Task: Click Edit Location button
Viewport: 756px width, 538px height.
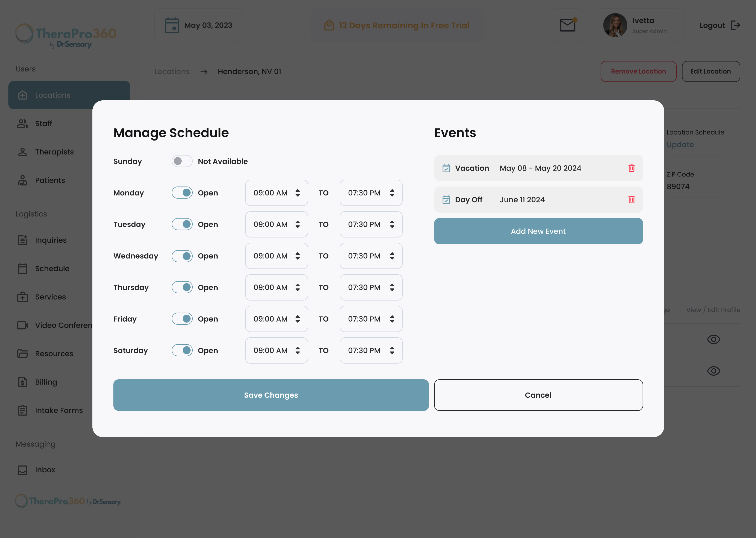Action: [x=711, y=71]
